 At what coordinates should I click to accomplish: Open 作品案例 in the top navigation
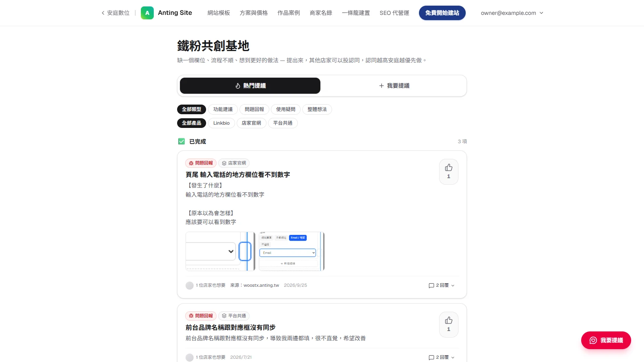click(289, 13)
